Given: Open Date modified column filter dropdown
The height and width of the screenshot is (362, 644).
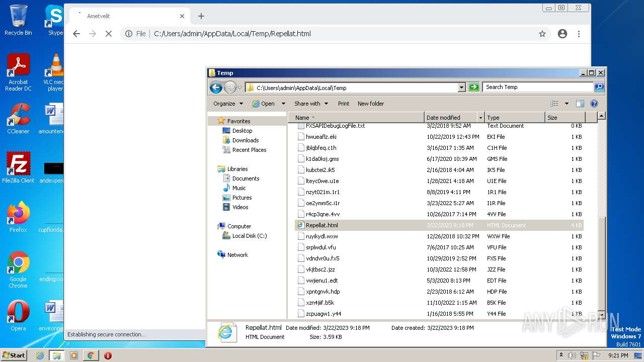Looking at the screenshot, I should pos(480,118).
